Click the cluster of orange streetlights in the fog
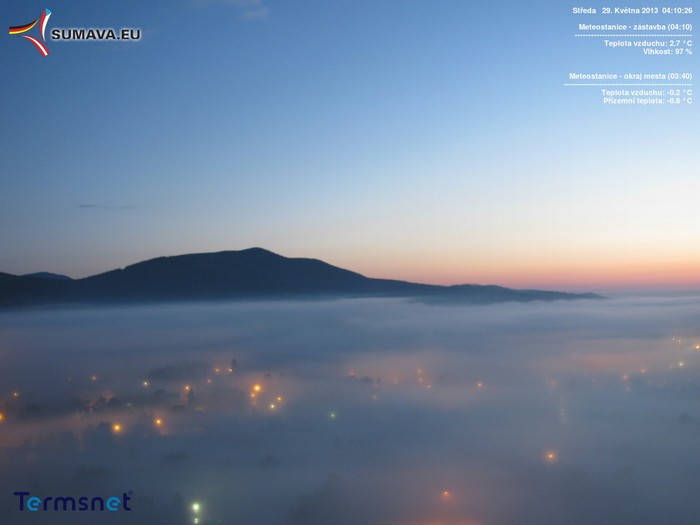The width and height of the screenshot is (700, 525). click(x=262, y=395)
